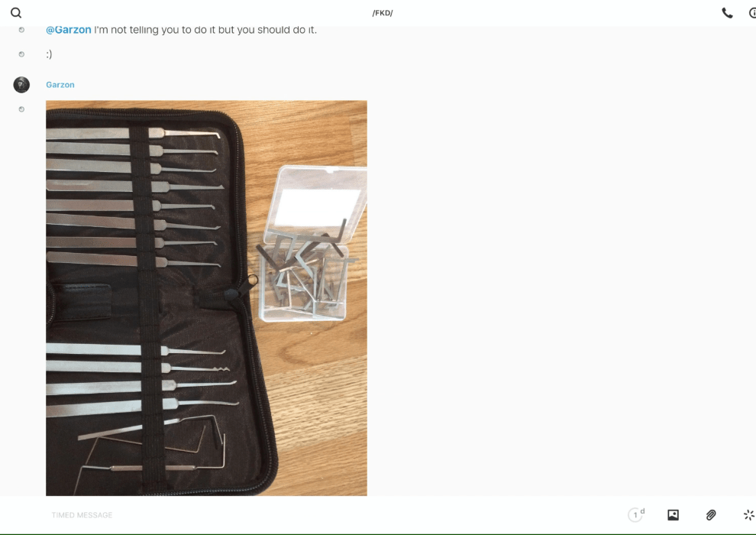Send a ping with the burst icon
Image resolution: width=756 pixels, height=535 pixels.
[x=749, y=514]
